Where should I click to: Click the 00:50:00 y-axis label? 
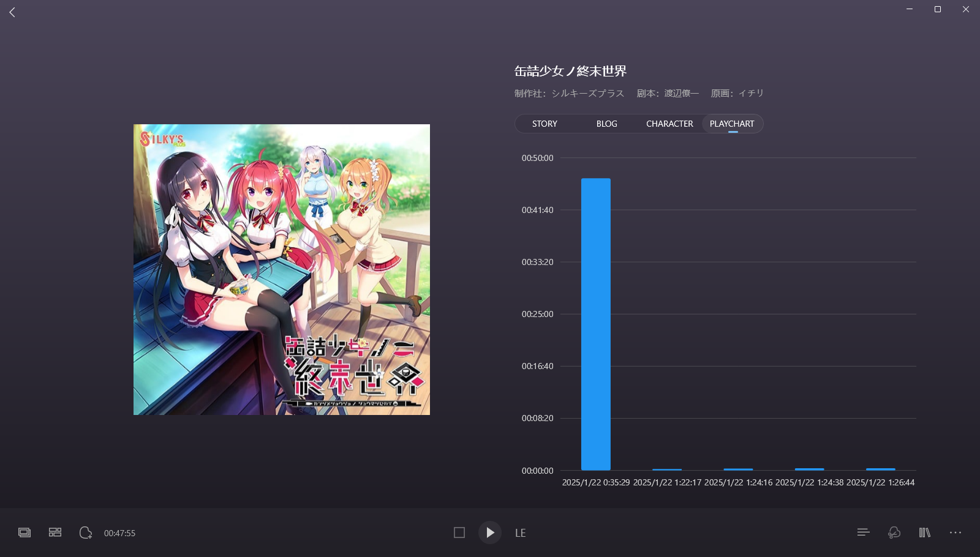pyautogui.click(x=537, y=158)
